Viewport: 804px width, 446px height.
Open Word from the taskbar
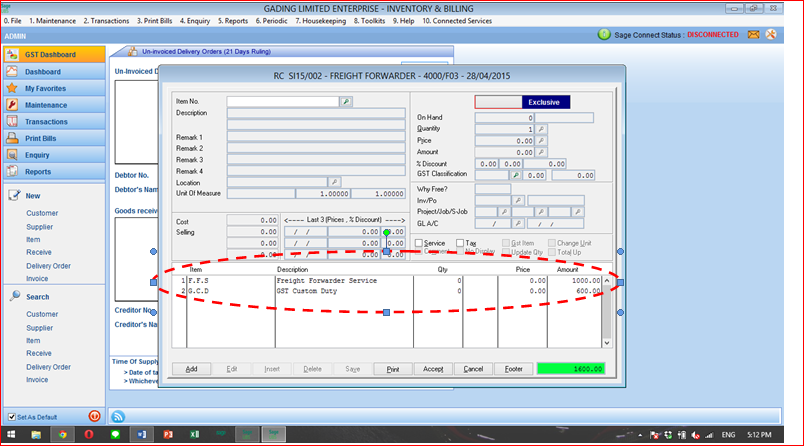(x=142, y=434)
